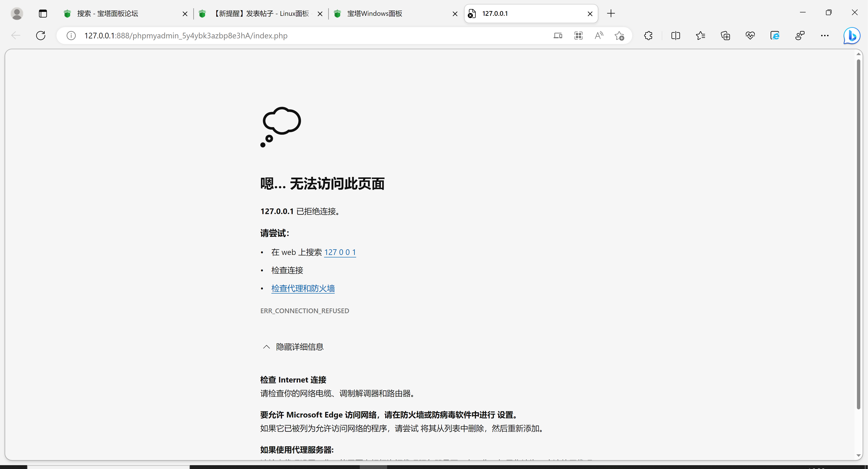Screen dimensions: 868x469
Task: Open the tab actions menu icon
Action: 43,14
